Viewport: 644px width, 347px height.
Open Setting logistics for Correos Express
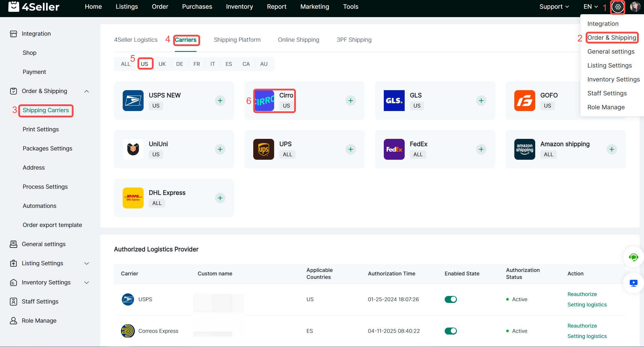pyautogui.click(x=587, y=336)
